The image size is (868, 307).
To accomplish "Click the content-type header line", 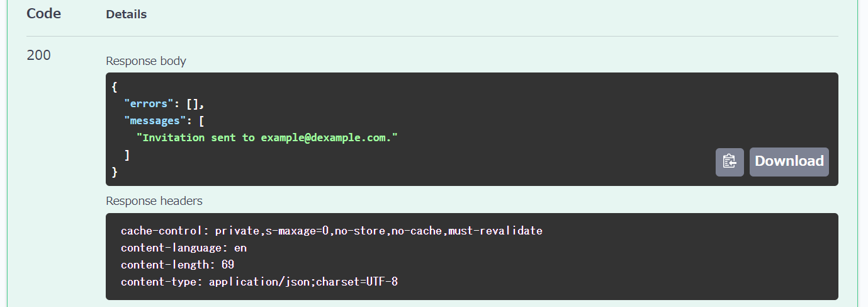I will (259, 282).
